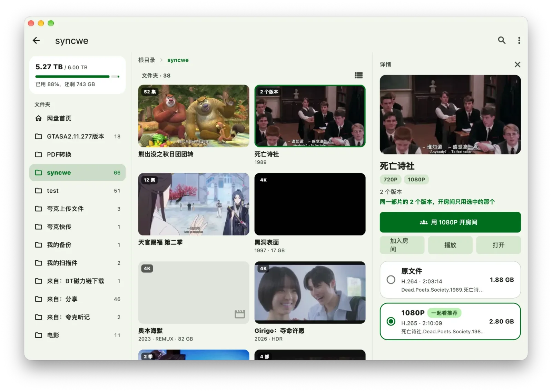Open the 奥本海默 placeholder thumbnail
Image resolution: width=552 pixels, height=392 pixels.
click(x=194, y=292)
